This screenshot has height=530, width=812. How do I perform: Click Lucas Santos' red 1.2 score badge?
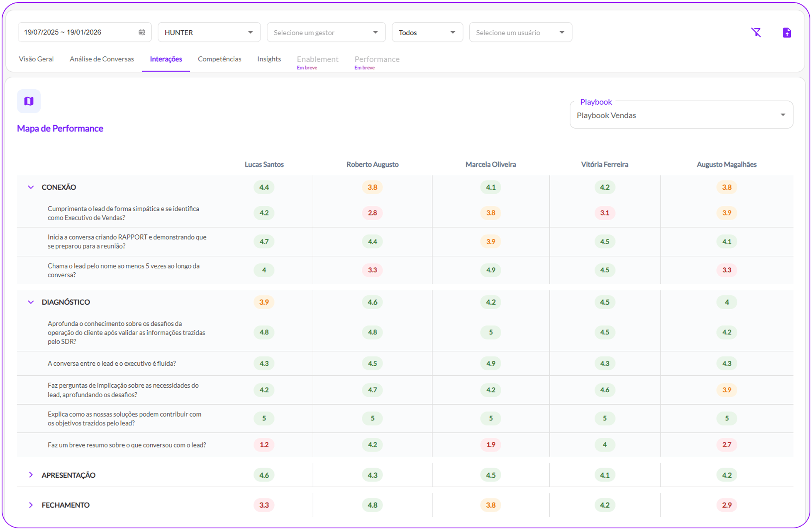coord(264,445)
